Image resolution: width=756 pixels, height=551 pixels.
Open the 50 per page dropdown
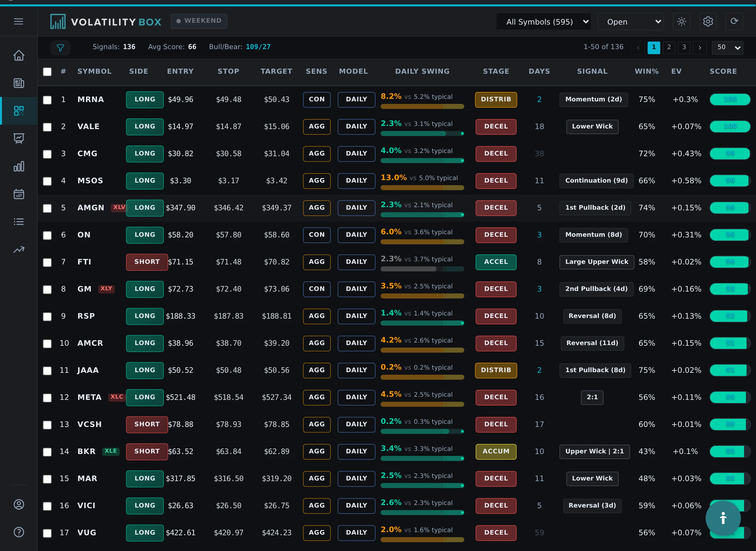(x=727, y=47)
